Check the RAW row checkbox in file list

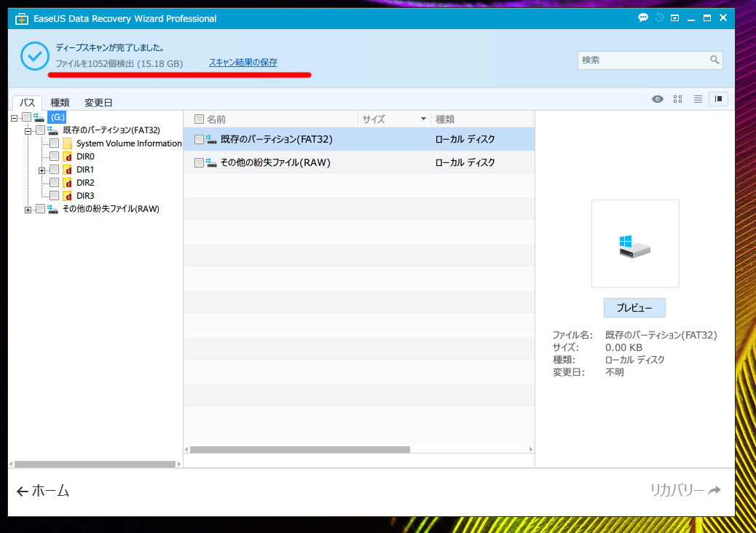coord(199,163)
